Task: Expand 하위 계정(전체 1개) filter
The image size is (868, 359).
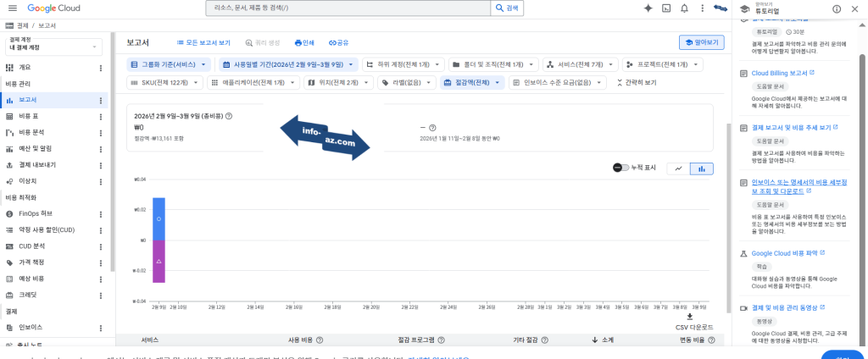Action: [x=403, y=64]
